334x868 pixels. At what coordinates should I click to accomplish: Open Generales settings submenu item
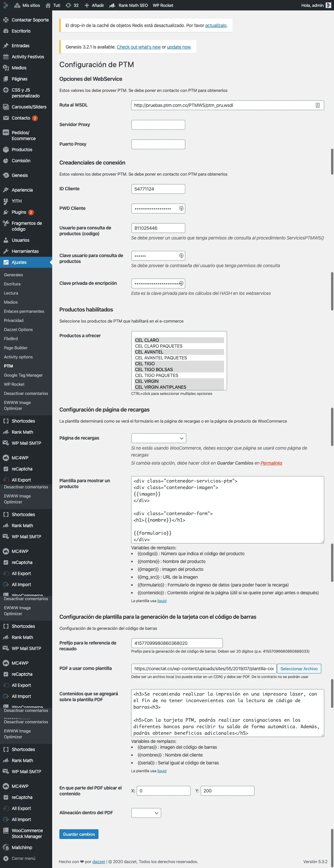point(13,275)
